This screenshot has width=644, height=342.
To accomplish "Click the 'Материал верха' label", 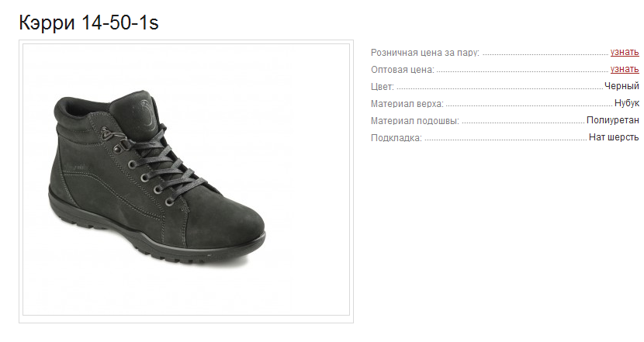I will 407,104.
